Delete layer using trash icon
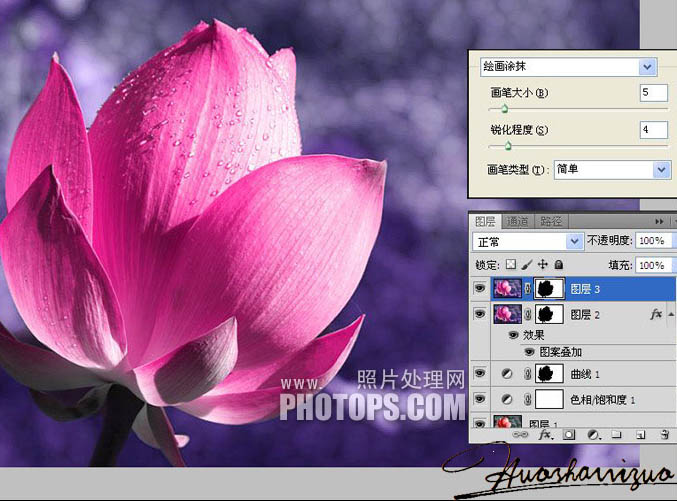Screen dimensions: 677x501 (664, 436)
